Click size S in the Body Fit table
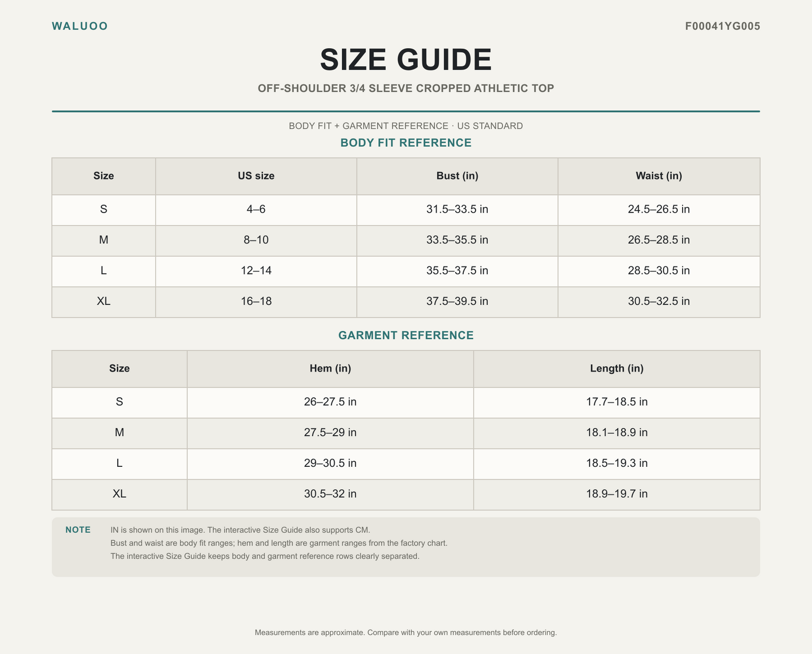This screenshot has height=654, width=812. 104,209
